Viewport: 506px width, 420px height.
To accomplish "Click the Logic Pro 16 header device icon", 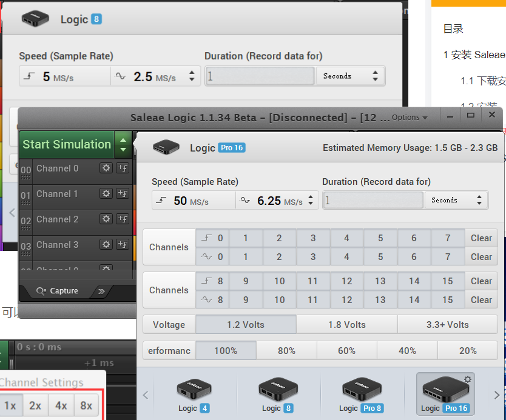I will (x=166, y=147).
